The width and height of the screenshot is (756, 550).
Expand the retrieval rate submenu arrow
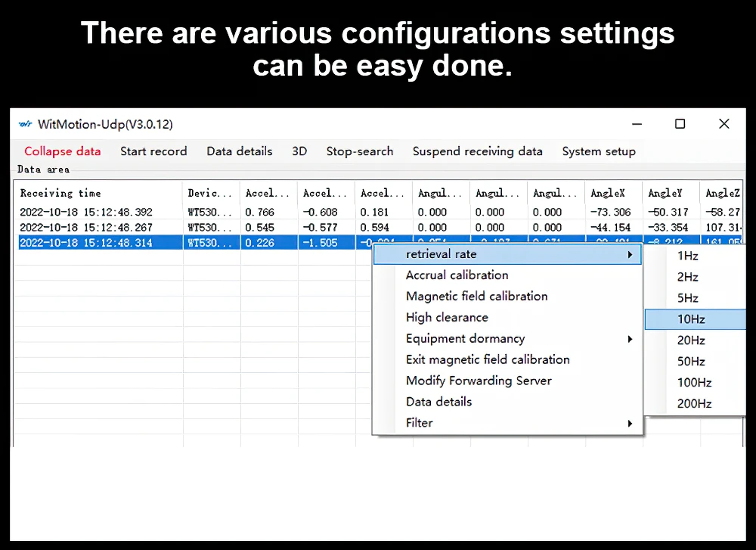[x=630, y=255]
